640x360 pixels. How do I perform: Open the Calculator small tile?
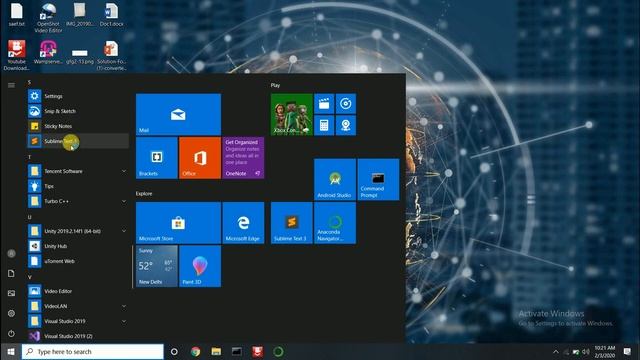pyautogui.click(x=324, y=125)
